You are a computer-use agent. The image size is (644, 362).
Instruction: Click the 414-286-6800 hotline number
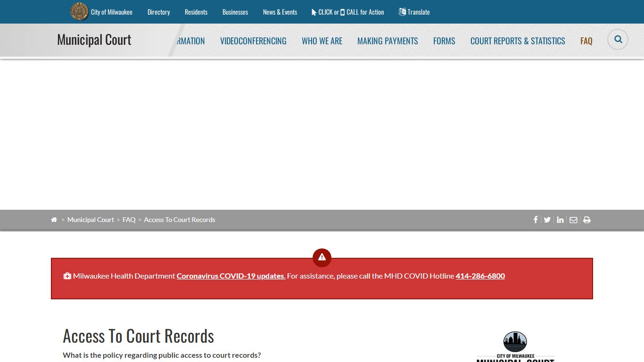(480, 276)
